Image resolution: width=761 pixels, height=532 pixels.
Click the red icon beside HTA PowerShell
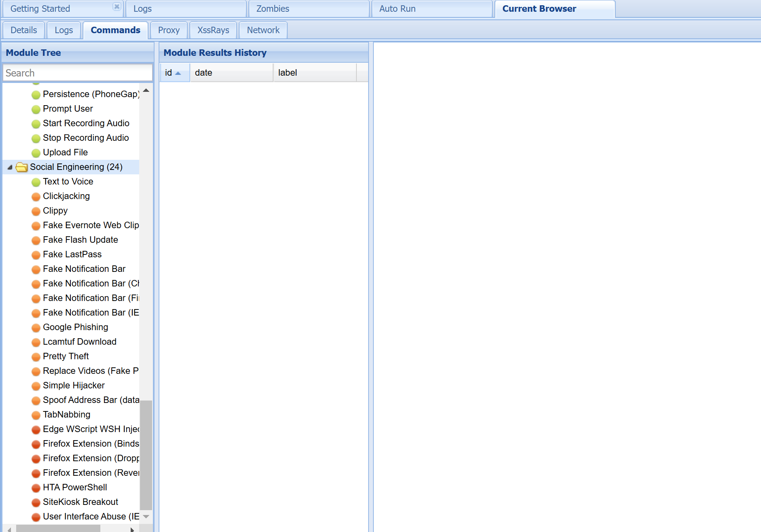click(36, 488)
